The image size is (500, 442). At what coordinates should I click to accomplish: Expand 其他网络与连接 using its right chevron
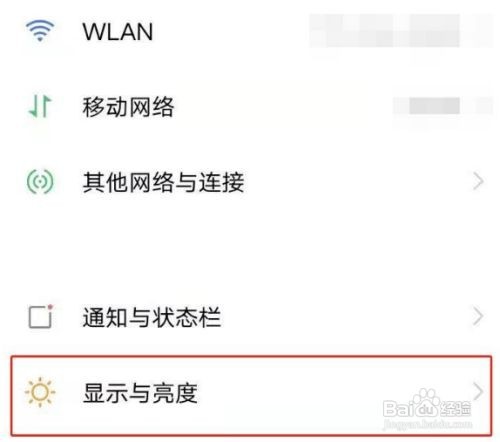(478, 182)
